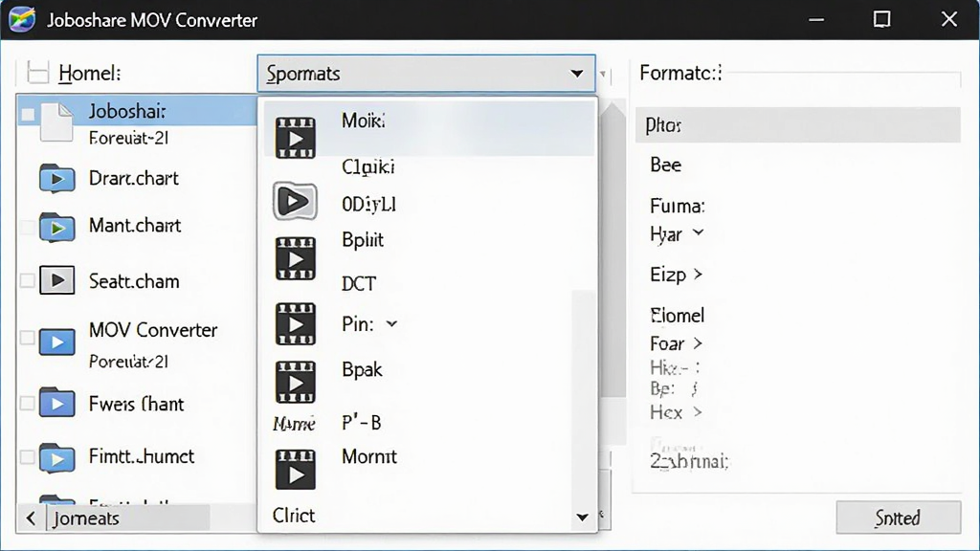Image resolution: width=980 pixels, height=551 pixels.
Task: Expand the Foar submenu arrow
Action: click(698, 343)
